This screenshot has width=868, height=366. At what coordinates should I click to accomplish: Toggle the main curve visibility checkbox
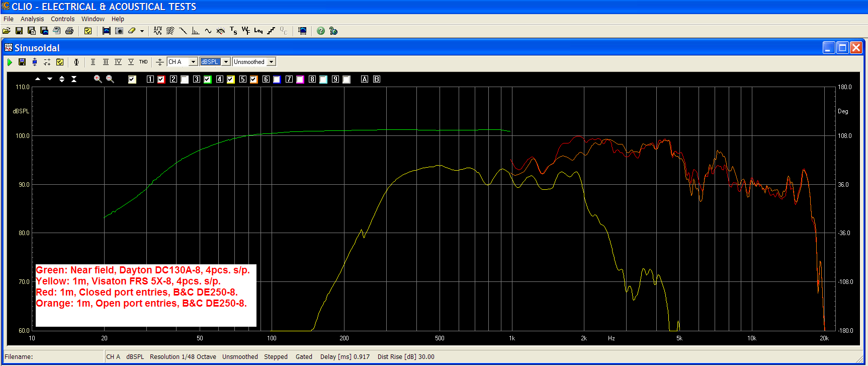click(132, 80)
